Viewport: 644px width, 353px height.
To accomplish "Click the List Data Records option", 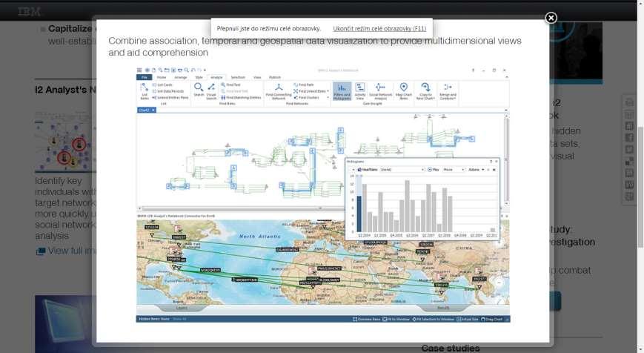I will [168, 91].
